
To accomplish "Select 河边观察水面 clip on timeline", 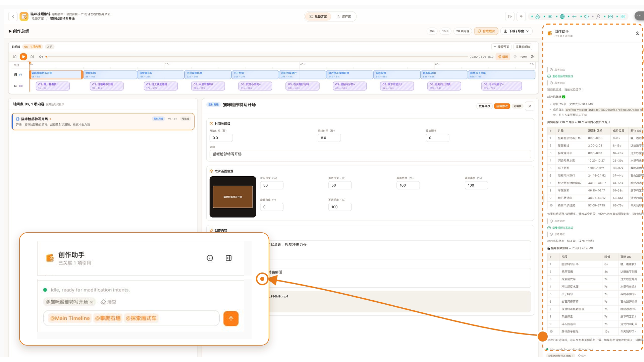I will click(208, 74).
